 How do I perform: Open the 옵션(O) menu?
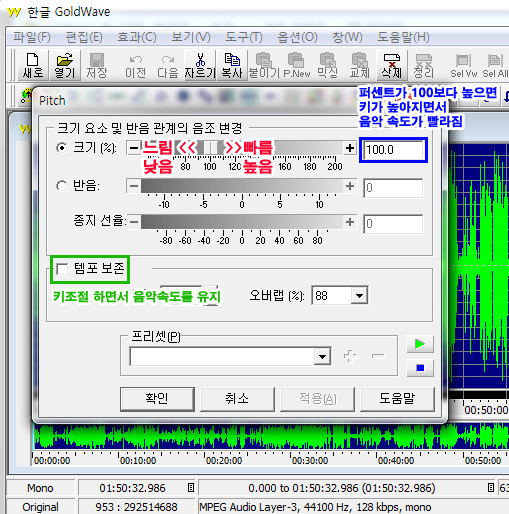click(297, 37)
